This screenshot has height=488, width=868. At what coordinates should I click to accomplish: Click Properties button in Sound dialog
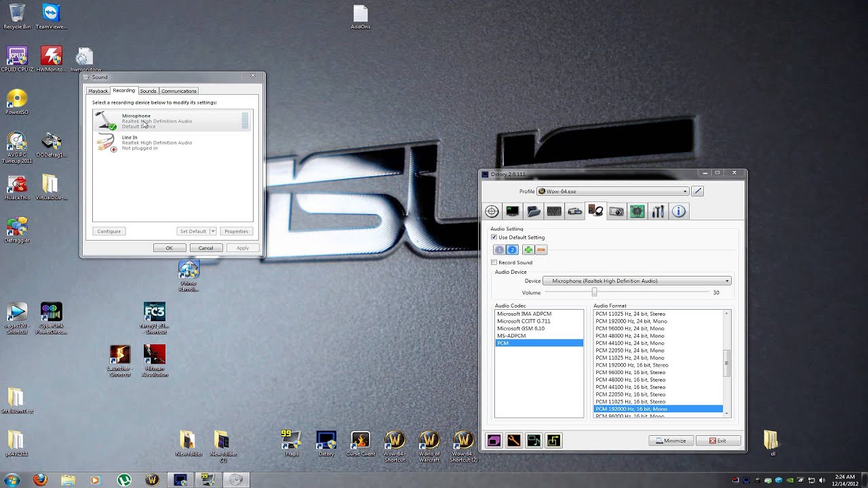pos(236,231)
